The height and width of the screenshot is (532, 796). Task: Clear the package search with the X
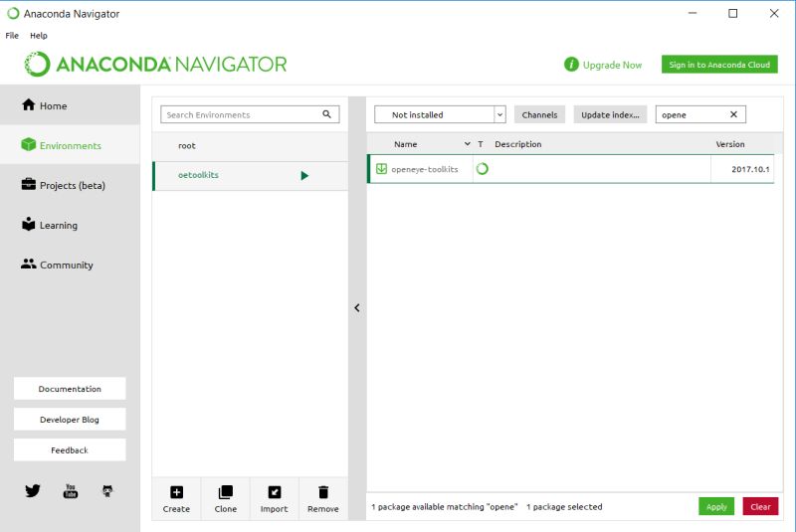coord(733,114)
